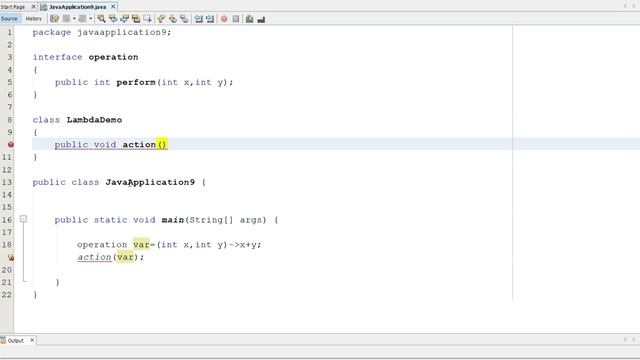Image resolution: width=640 pixels, height=360 pixels.
Task: Start Macro Recording red button
Action: 224,19
